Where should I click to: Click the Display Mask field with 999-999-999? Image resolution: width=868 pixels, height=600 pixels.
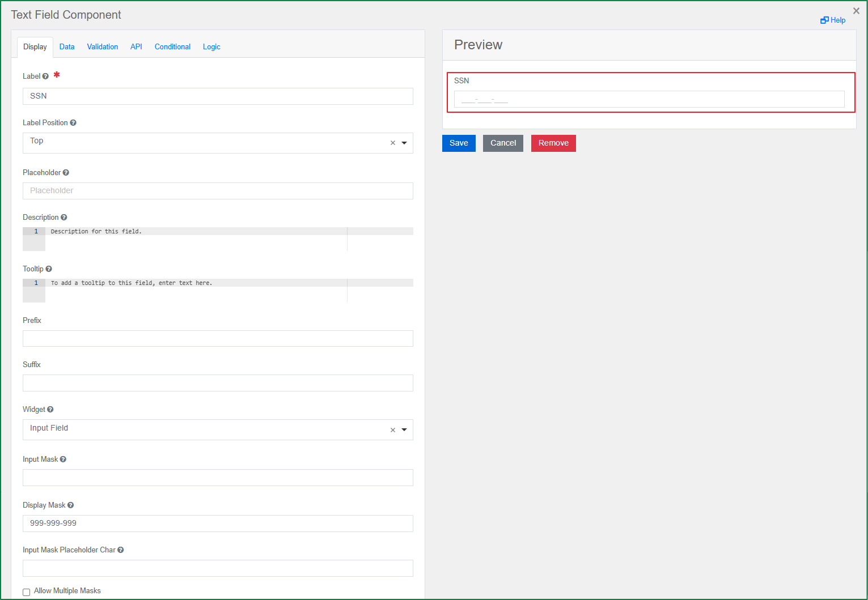[218, 524]
